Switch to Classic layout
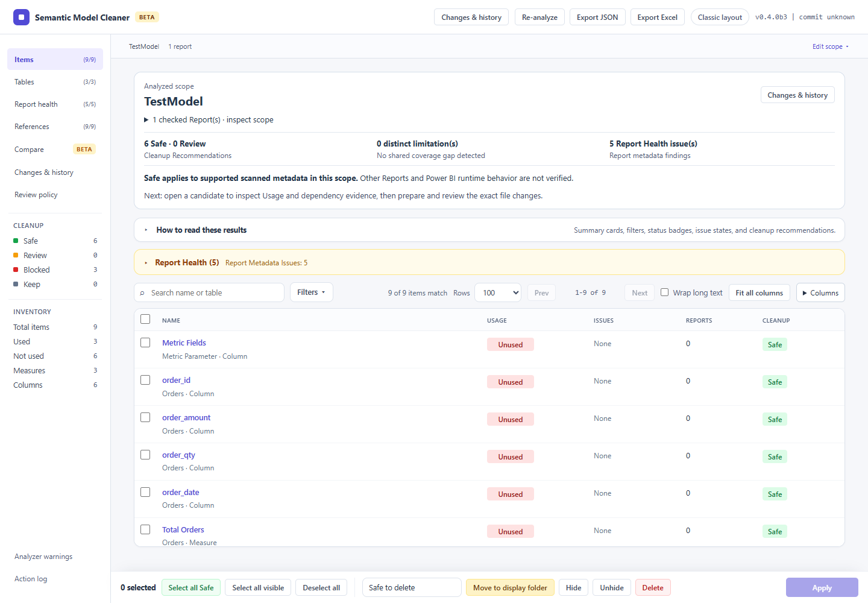The height and width of the screenshot is (603, 868). click(720, 17)
